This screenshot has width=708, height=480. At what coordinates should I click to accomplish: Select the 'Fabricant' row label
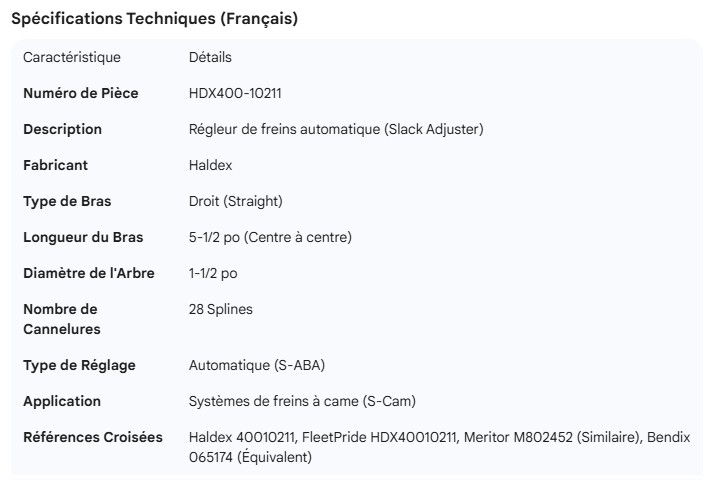[55, 165]
